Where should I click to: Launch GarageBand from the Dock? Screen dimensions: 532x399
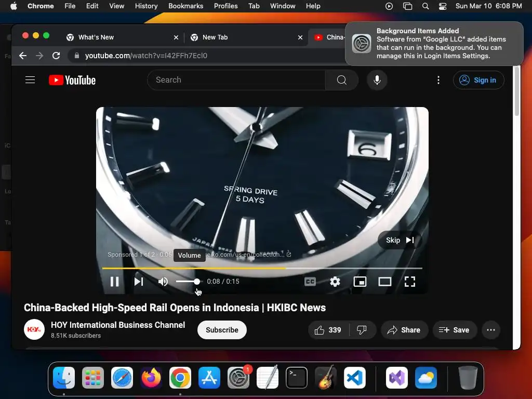tap(326, 378)
